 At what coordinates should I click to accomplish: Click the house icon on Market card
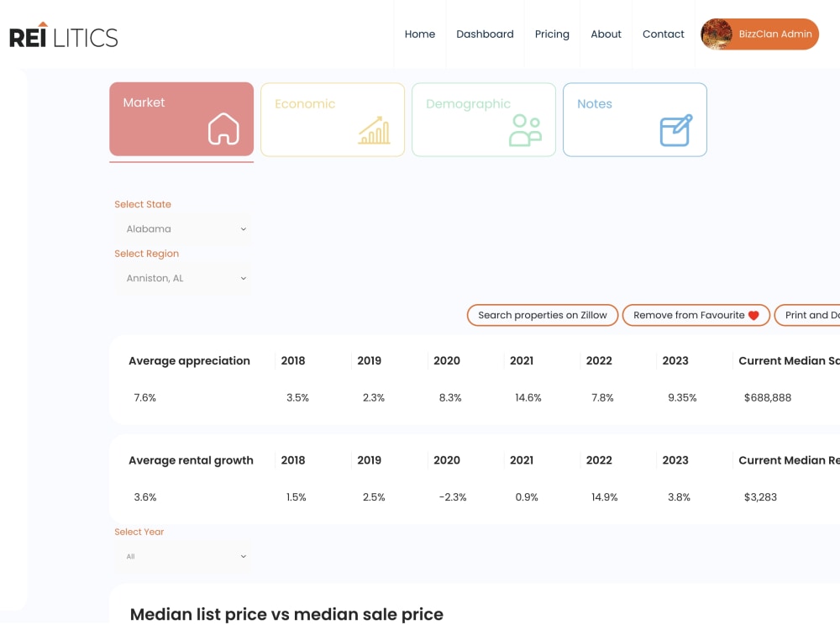[x=223, y=129]
